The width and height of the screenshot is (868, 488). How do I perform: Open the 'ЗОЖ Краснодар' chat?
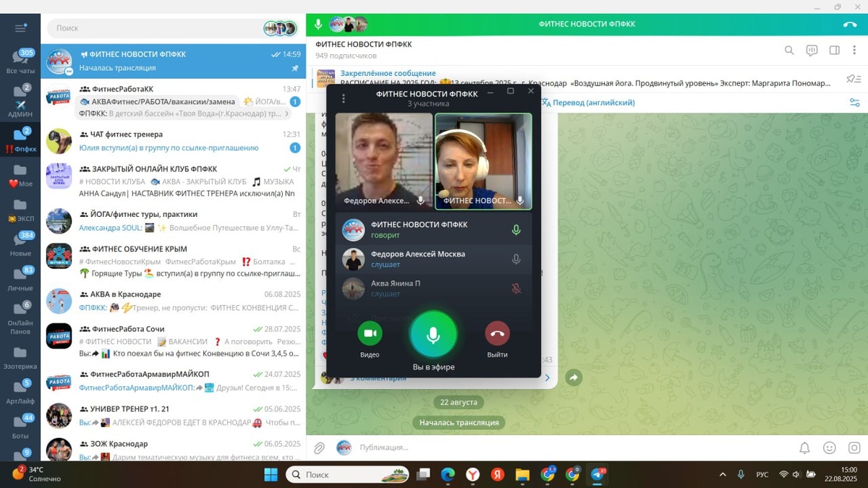point(173,450)
